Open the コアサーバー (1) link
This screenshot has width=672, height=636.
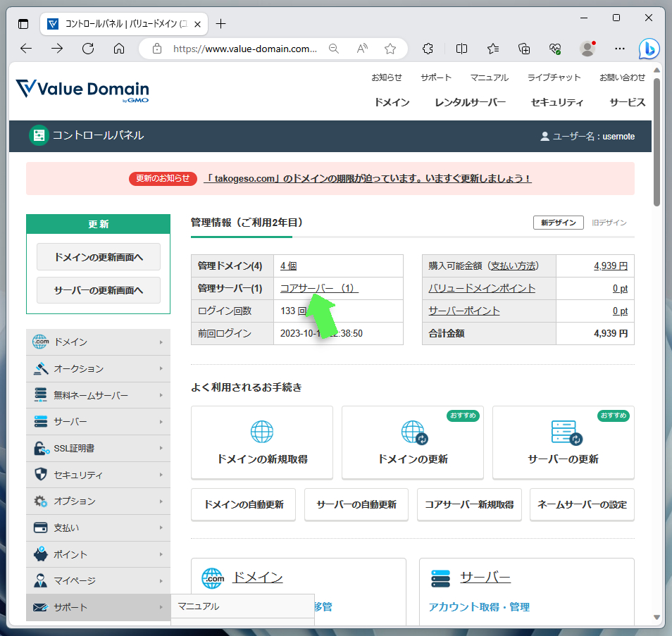click(319, 288)
